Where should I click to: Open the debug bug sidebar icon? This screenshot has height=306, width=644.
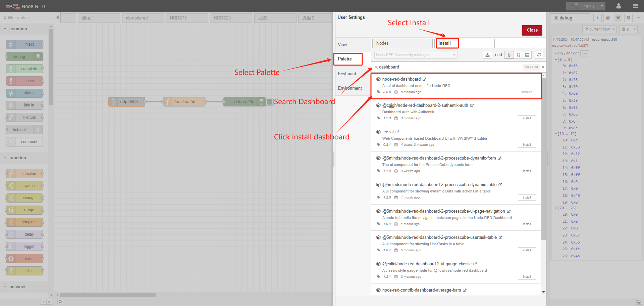tap(618, 18)
